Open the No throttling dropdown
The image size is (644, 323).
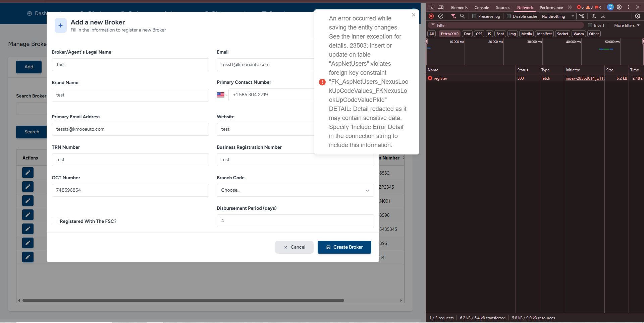[557, 16]
